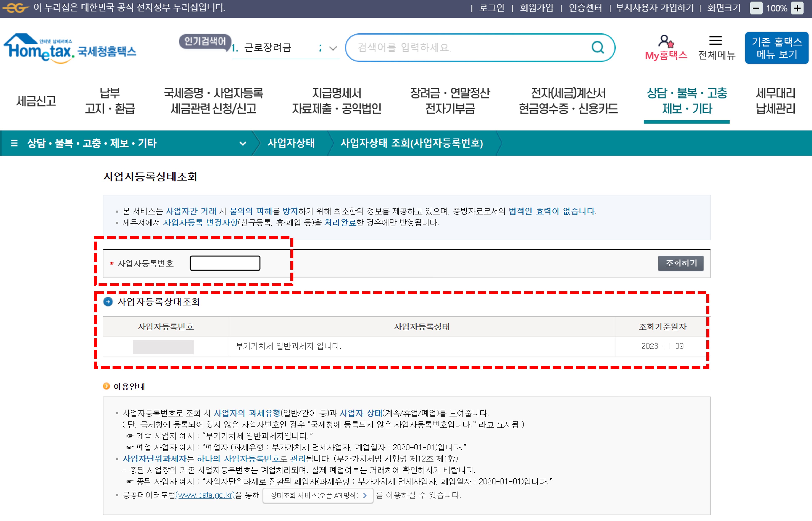Click the 사업자등록번호 input field

point(225,263)
